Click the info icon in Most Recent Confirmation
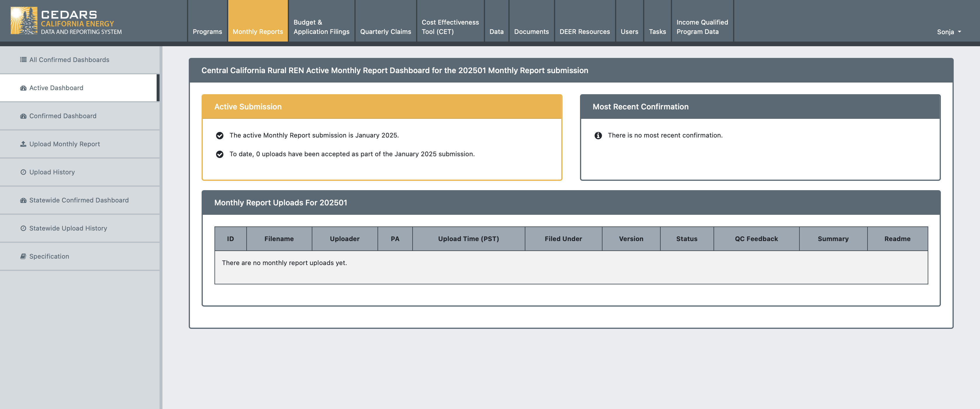980x409 pixels. [x=598, y=135]
